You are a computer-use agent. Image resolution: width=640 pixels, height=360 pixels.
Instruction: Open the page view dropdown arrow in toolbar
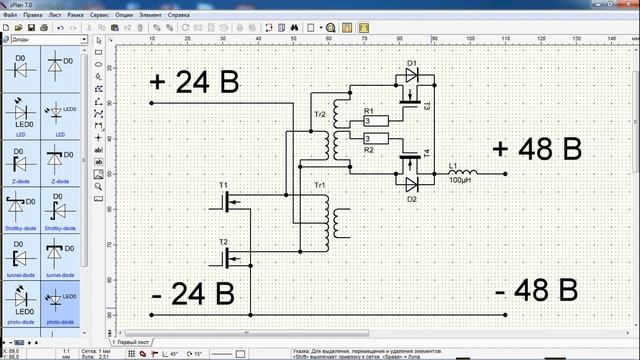coord(321,28)
